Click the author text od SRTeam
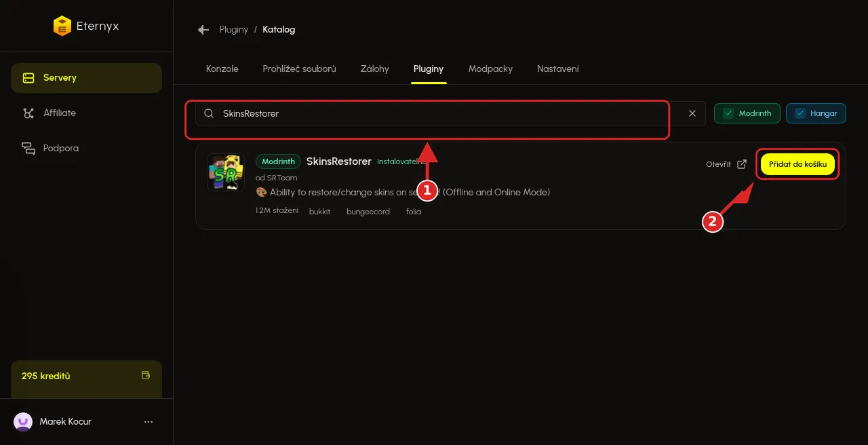 tap(277, 178)
